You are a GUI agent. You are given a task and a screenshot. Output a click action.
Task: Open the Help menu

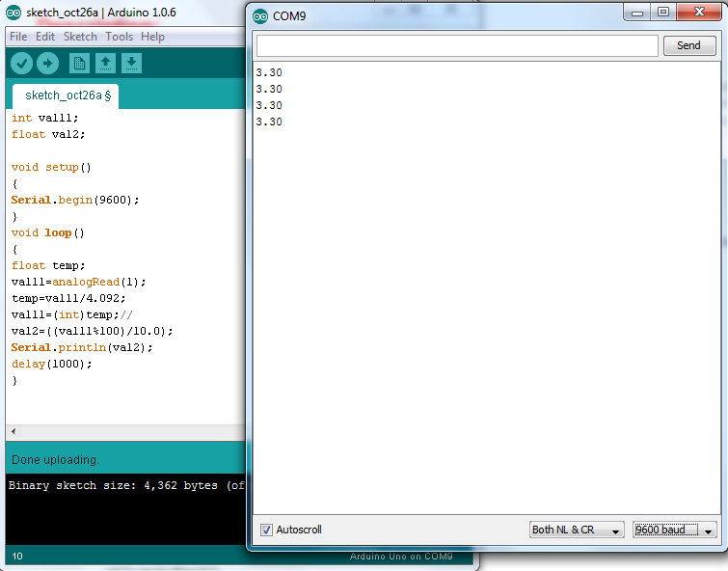point(152,37)
